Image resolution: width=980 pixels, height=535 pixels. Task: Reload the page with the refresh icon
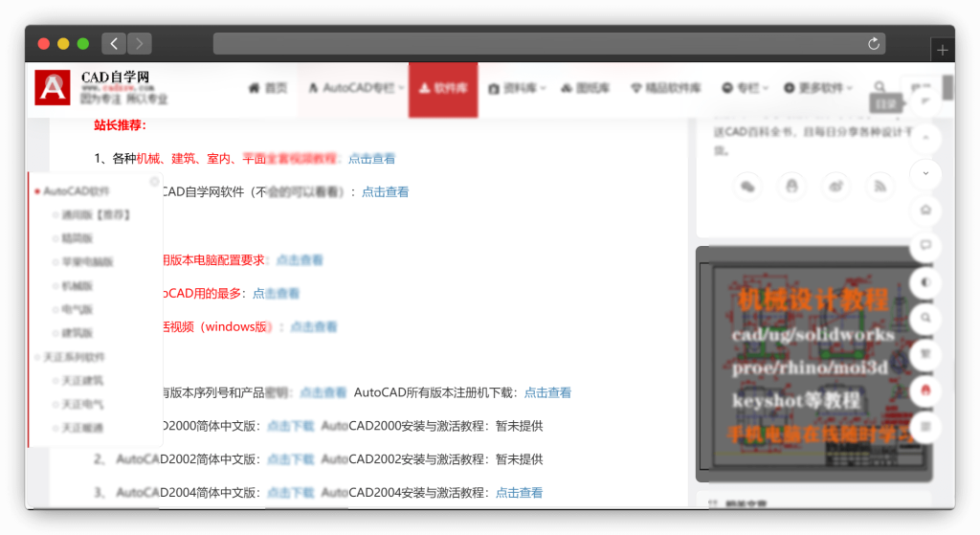[874, 44]
